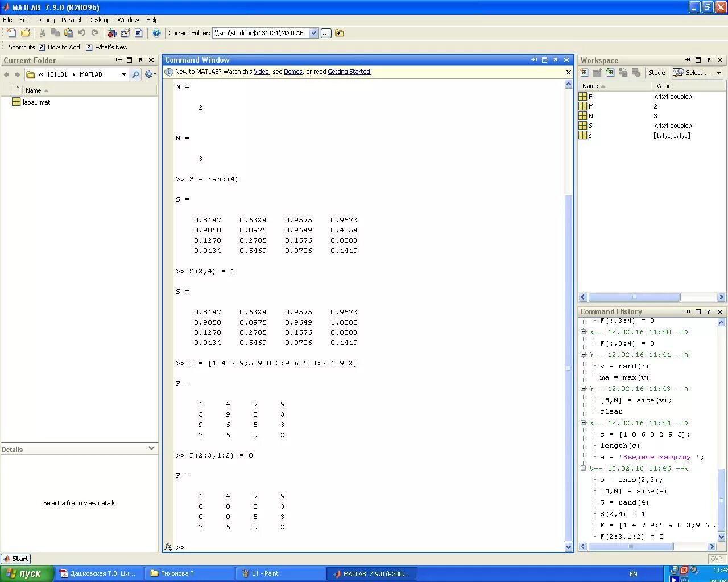Click the Paste clipboard icon
The width and height of the screenshot is (728, 582).
[68, 33]
